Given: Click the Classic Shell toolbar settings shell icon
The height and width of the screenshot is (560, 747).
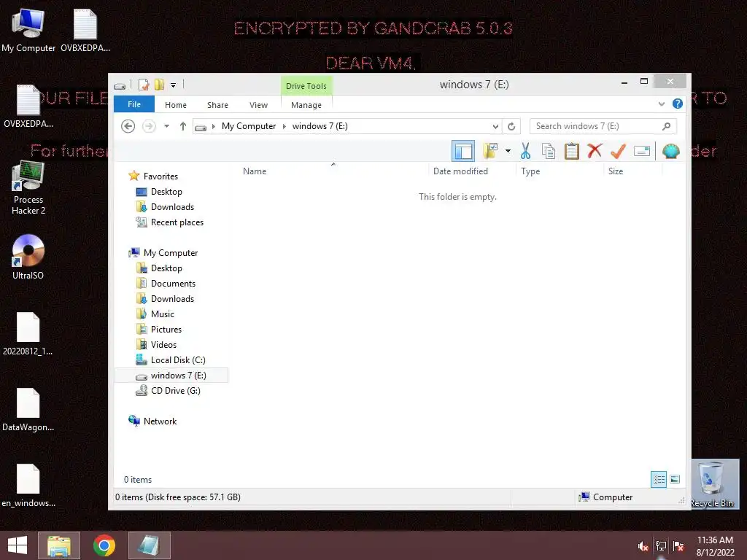Looking at the screenshot, I should [x=671, y=152].
